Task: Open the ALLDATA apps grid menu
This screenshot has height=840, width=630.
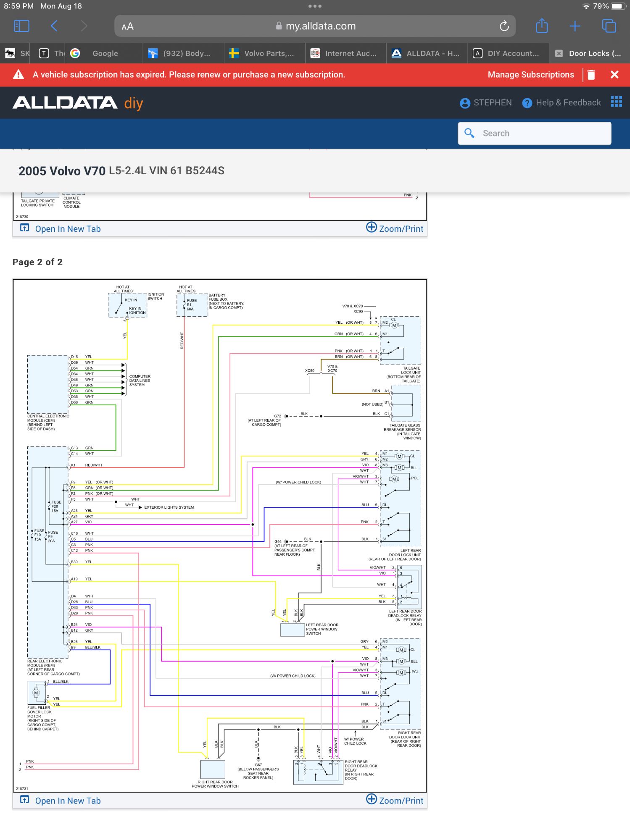Action: tap(616, 102)
